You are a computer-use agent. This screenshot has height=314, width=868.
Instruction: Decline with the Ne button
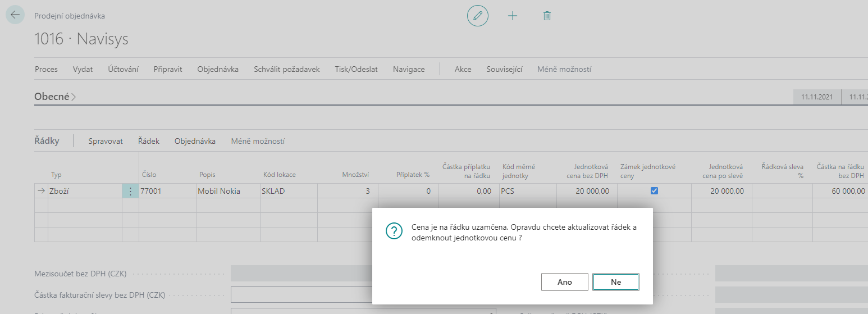615,282
